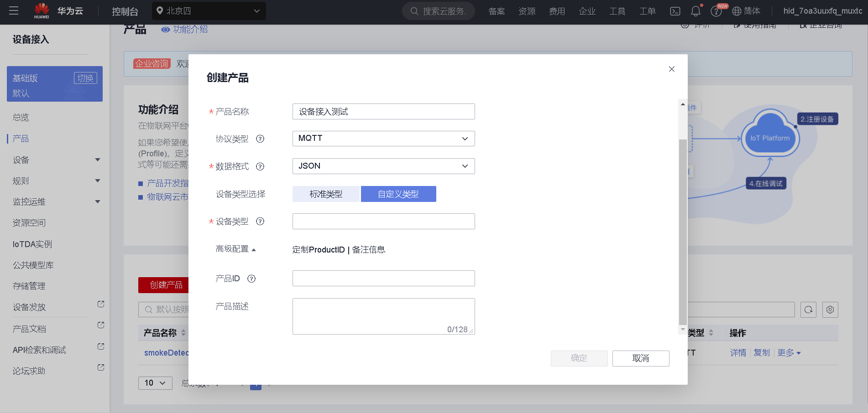868x413 pixels.
Task: Open the 控制台 console link
Action: pos(125,11)
